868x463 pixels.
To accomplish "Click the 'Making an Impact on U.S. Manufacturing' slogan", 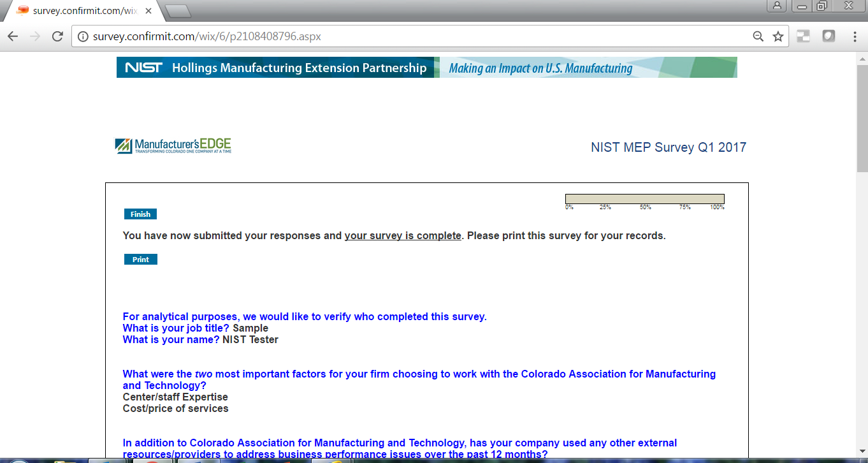I will click(x=540, y=68).
